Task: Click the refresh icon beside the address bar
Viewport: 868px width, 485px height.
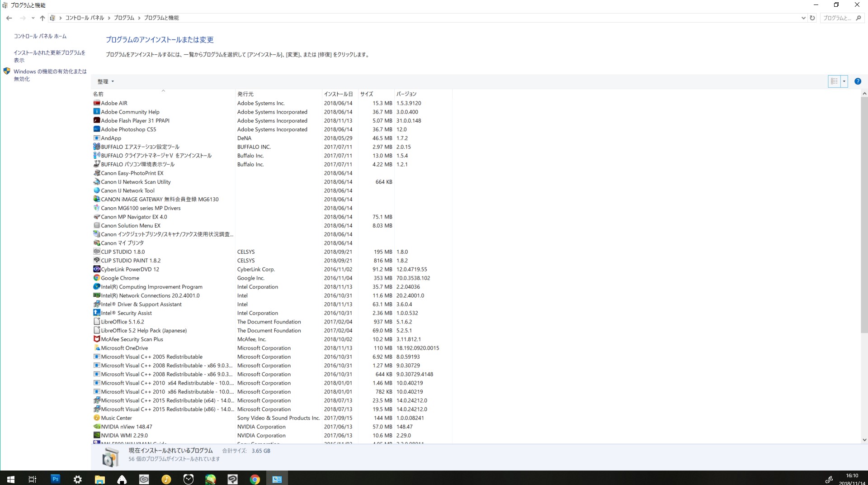Action: point(812,18)
